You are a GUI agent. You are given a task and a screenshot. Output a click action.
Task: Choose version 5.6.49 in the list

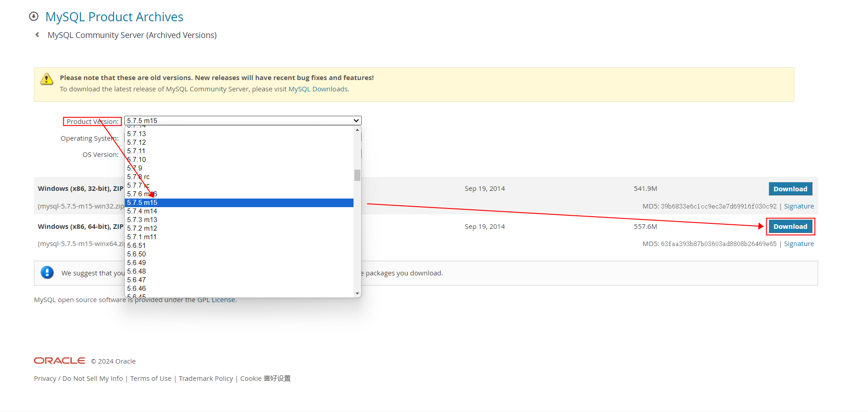coord(239,263)
